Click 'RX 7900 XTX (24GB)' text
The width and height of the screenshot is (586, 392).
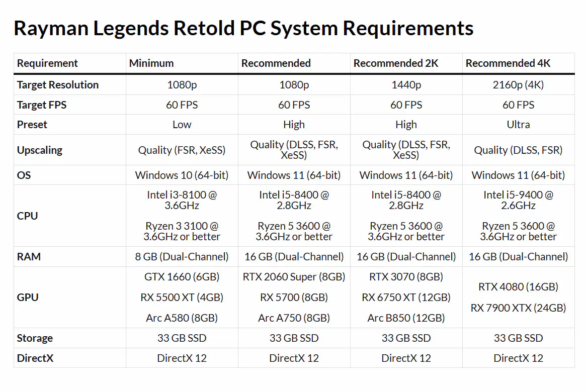coord(519,308)
